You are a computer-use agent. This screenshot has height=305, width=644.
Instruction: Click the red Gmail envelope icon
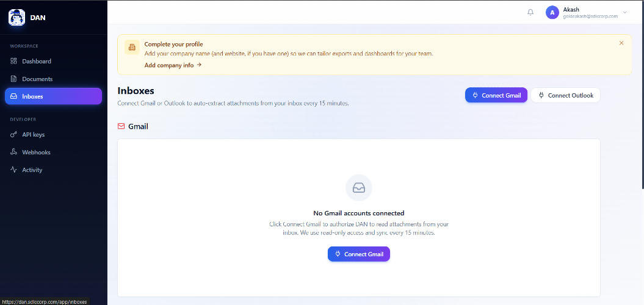pyautogui.click(x=121, y=126)
